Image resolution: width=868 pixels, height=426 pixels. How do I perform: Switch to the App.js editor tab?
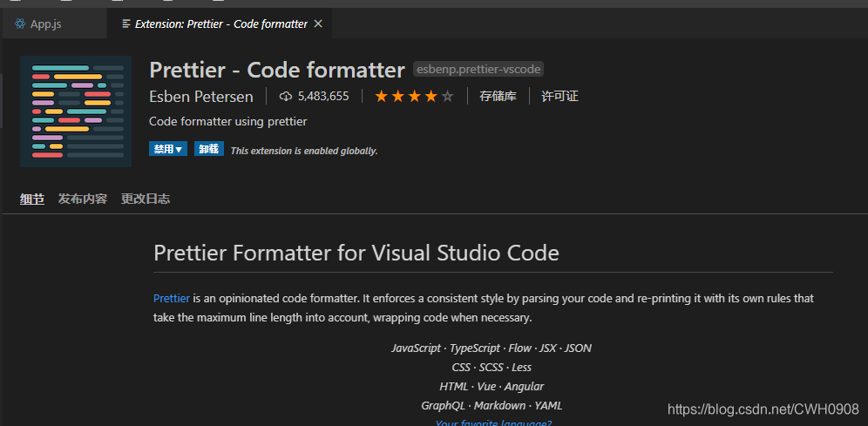coord(54,24)
